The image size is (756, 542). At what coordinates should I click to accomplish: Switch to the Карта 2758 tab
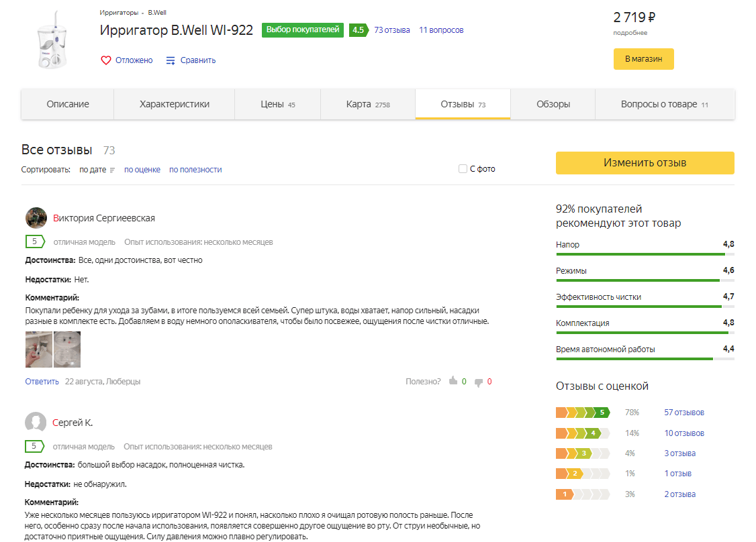pos(368,104)
